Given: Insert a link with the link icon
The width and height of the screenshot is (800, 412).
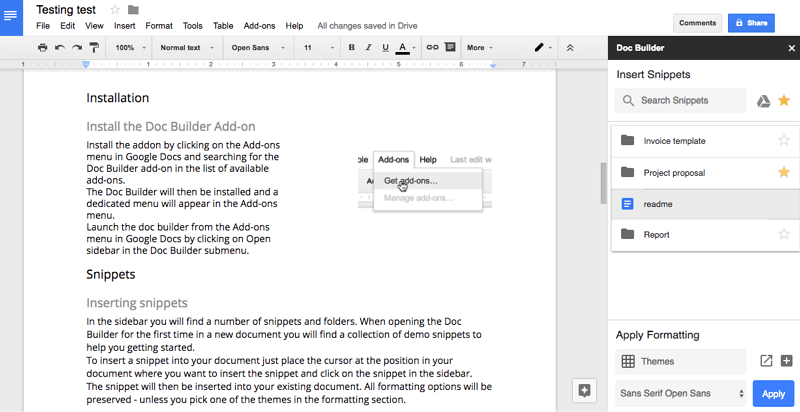Looking at the screenshot, I should [x=432, y=47].
